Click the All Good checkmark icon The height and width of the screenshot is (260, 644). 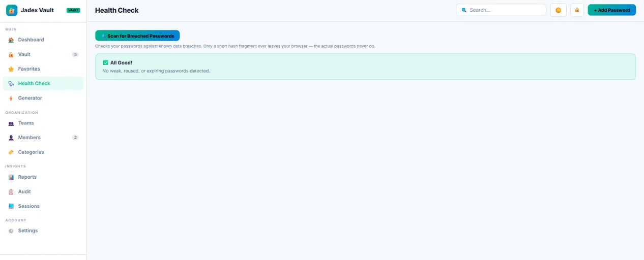[x=105, y=62]
